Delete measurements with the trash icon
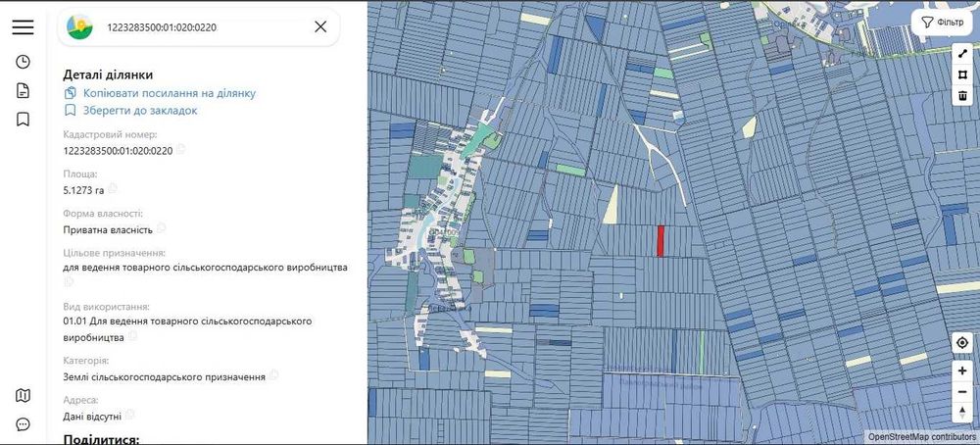 963,96
